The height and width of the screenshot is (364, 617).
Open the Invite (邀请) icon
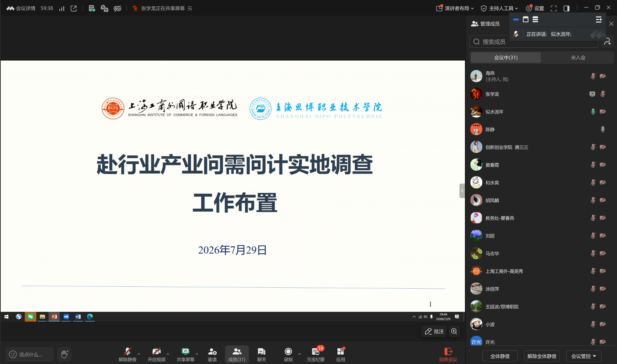(x=212, y=354)
